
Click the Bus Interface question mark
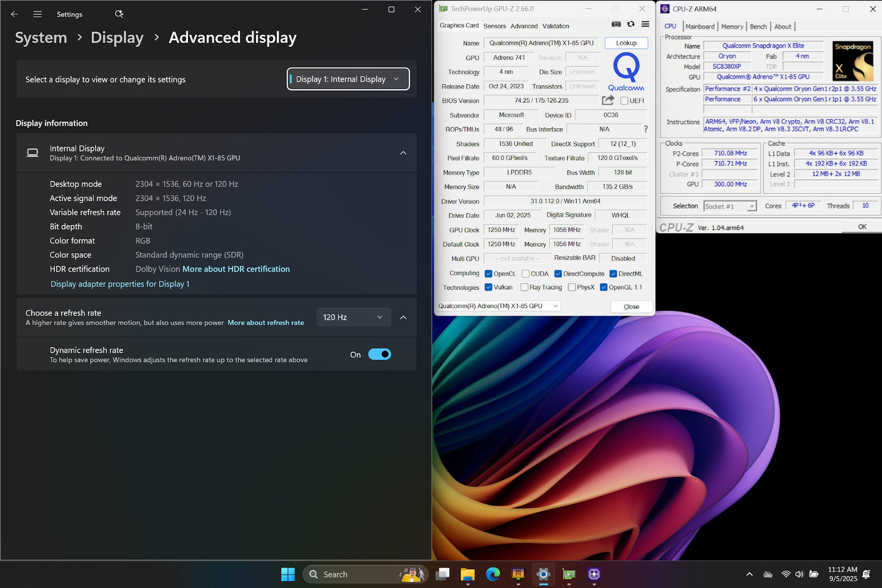[646, 129]
